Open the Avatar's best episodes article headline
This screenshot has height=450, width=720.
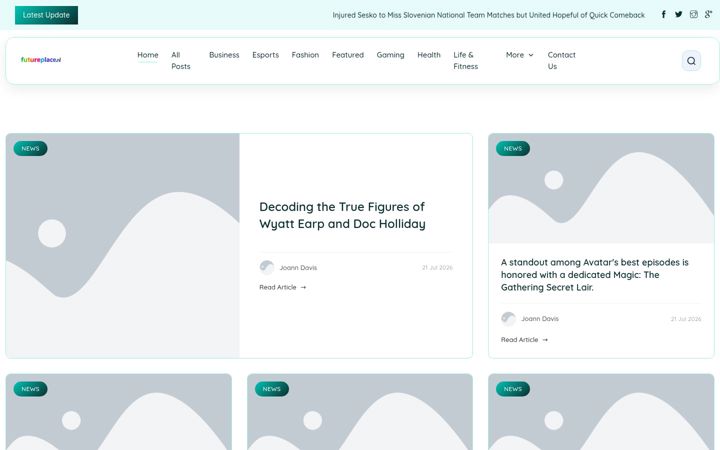595,275
